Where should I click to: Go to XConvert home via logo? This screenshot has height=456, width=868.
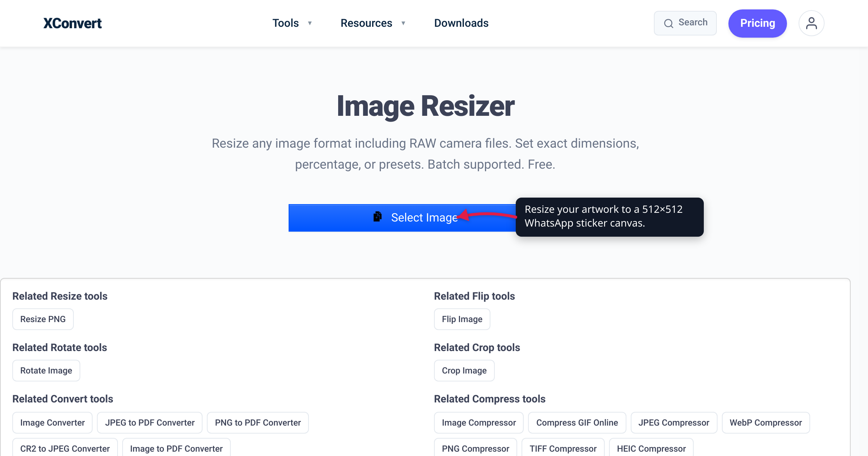pyautogui.click(x=72, y=23)
